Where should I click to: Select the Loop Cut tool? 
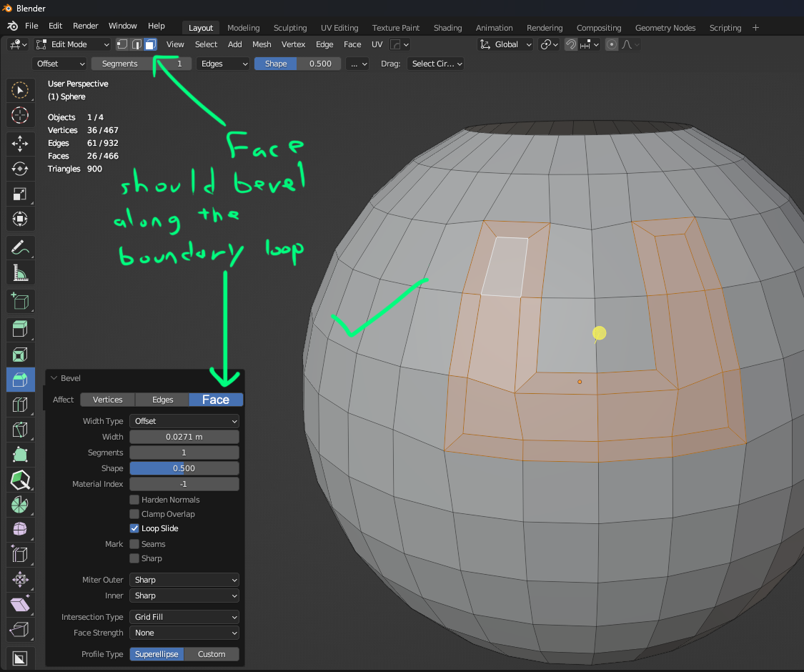20,405
